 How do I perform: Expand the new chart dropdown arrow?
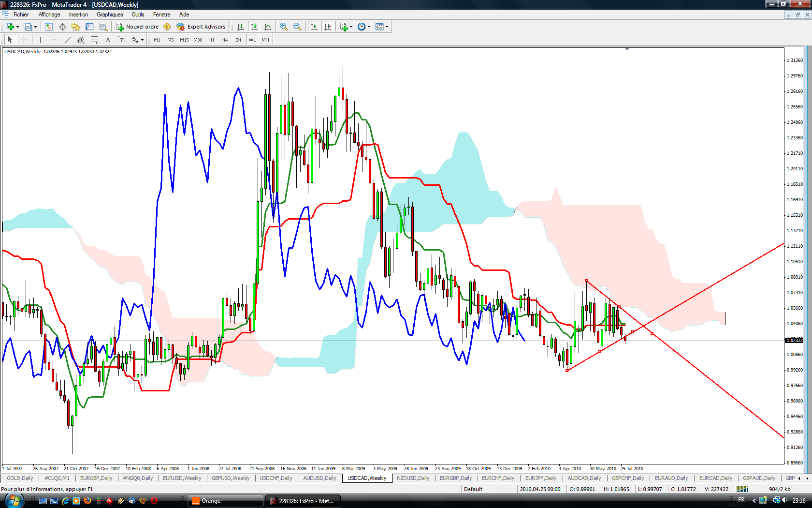(18, 27)
